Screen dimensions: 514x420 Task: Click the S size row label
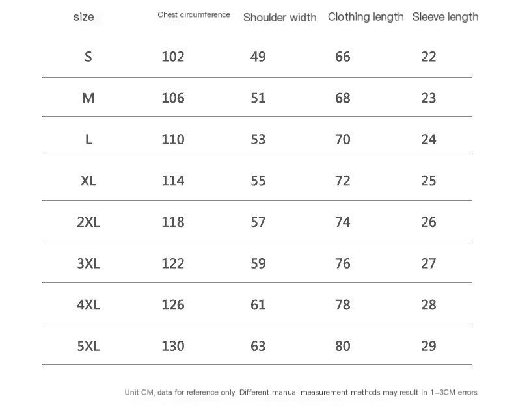(88, 57)
